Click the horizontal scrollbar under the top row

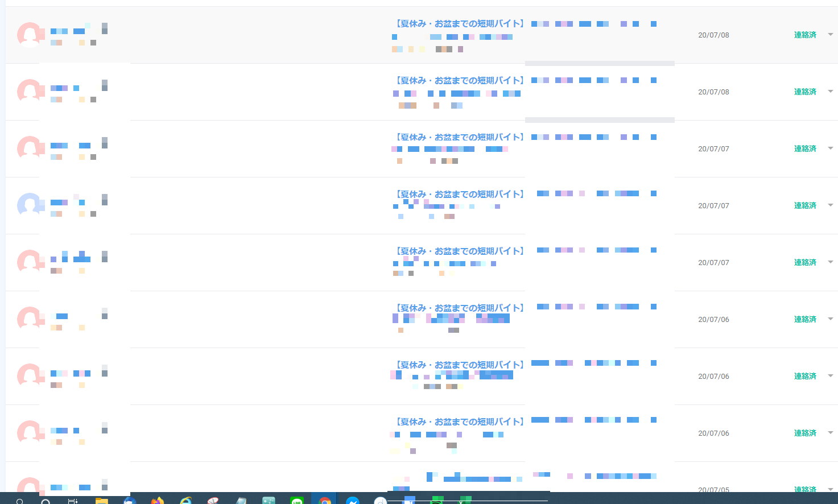pyautogui.click(x=600, y=63)
